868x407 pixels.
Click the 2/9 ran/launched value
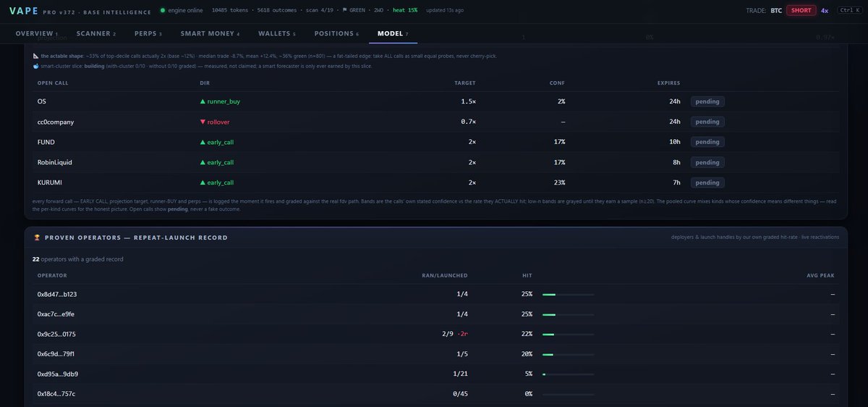point(449,335)
